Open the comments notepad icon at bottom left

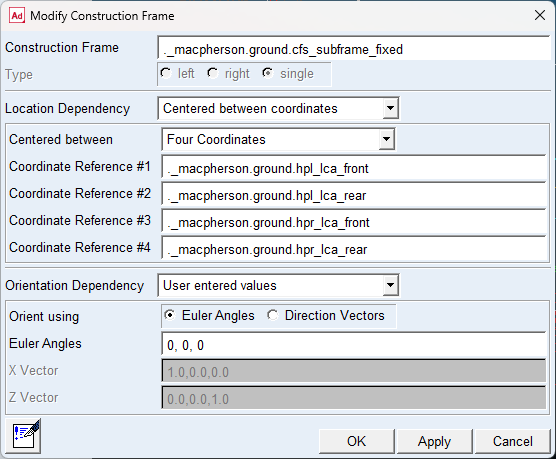point(23,436)
